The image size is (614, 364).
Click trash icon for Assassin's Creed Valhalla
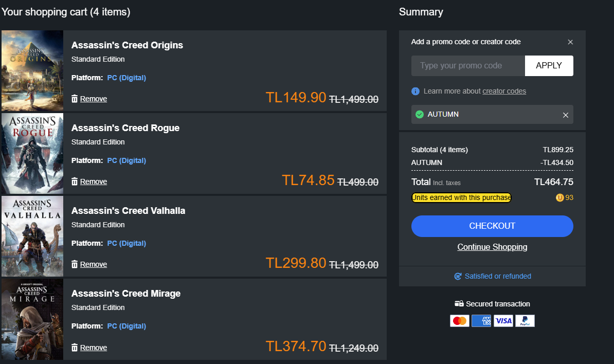[75, 264]
